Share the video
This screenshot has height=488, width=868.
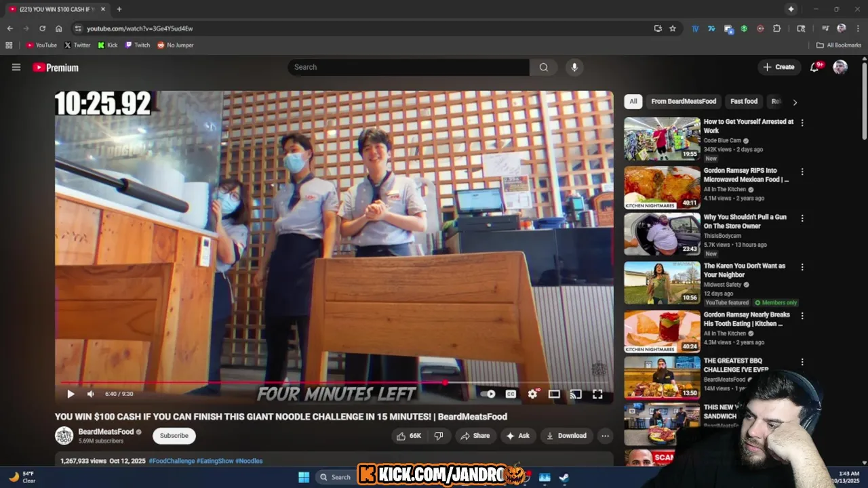point(475,436)
